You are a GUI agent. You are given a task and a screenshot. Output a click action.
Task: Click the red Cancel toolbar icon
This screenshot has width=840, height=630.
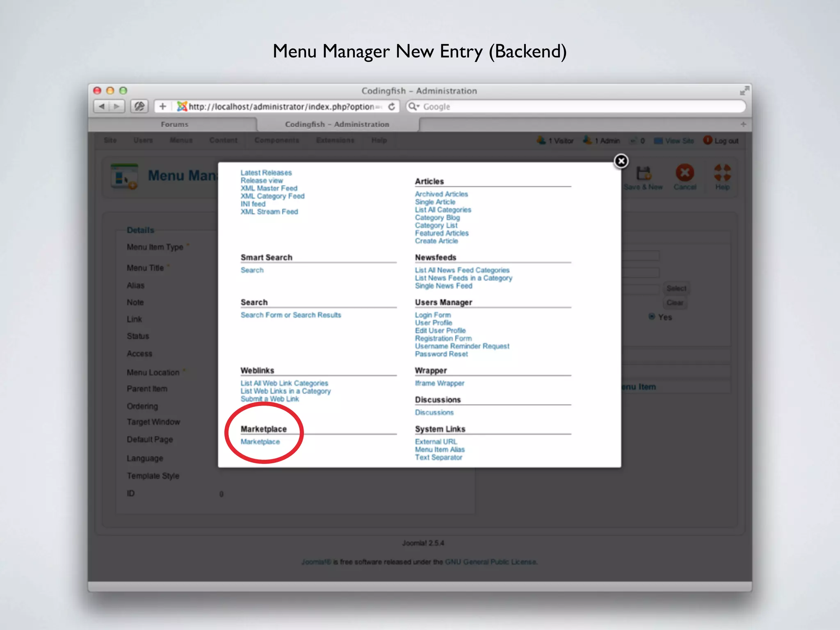[x=685, y=173]
